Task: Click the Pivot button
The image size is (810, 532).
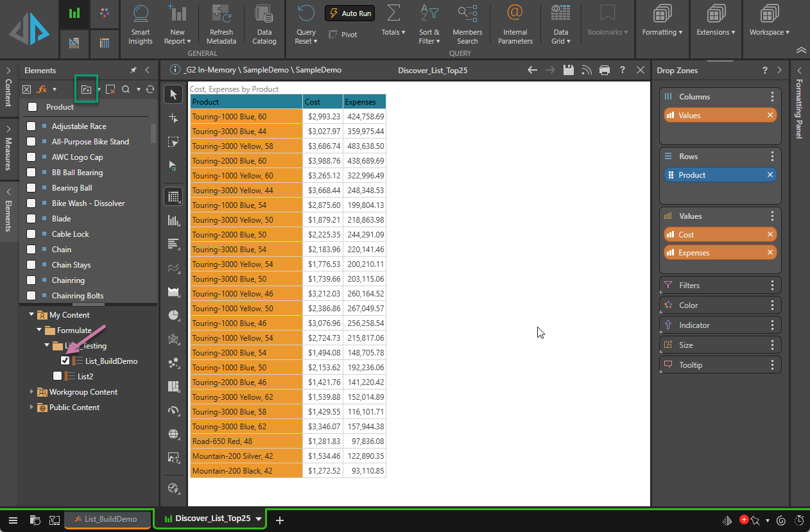Action: [343, 35]
